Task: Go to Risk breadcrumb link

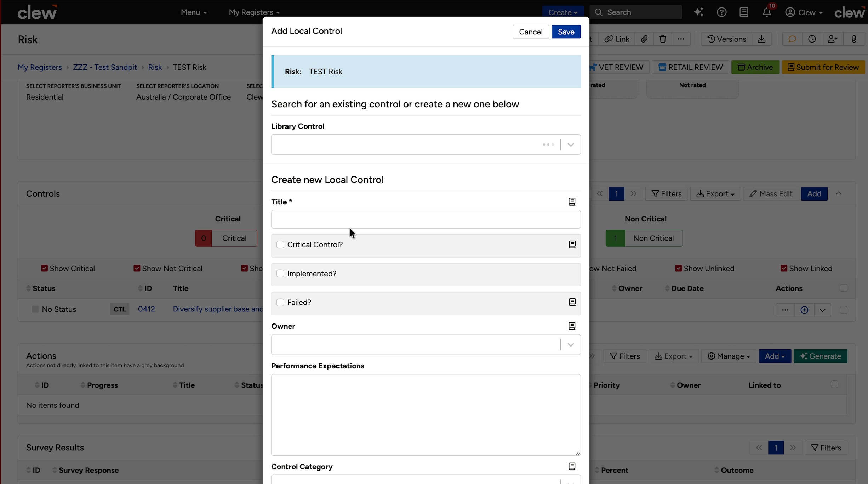Action: pyautogui.click(x=155, y=67)
